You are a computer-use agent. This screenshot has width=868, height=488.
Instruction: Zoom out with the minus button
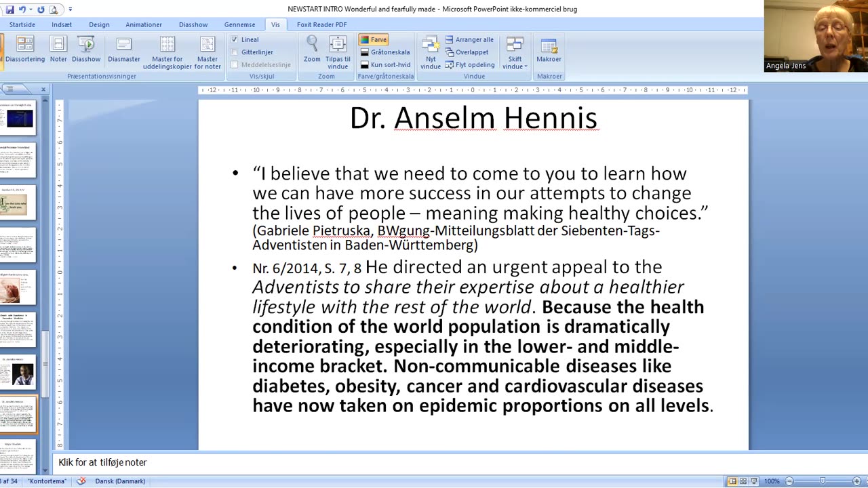coord(789,481)
